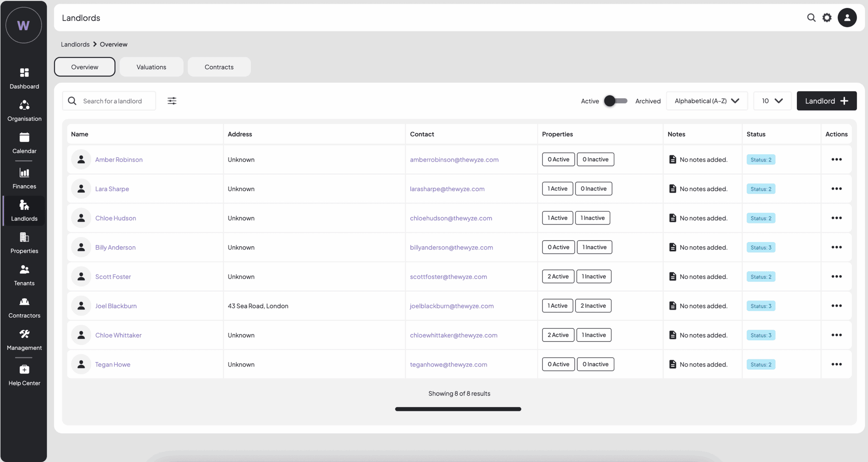Click the horizontal scrollbar below results
Image resolution: width=868 pixels, height=462 pixels.
pyautogui.click(x=458, y=409)
